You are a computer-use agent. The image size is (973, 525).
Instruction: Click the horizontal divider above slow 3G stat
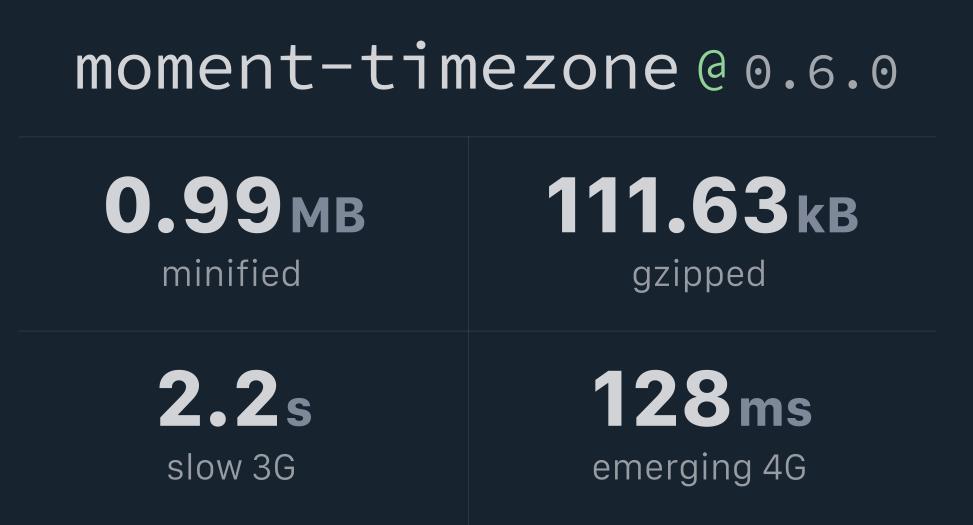click(x=243, y=331)
